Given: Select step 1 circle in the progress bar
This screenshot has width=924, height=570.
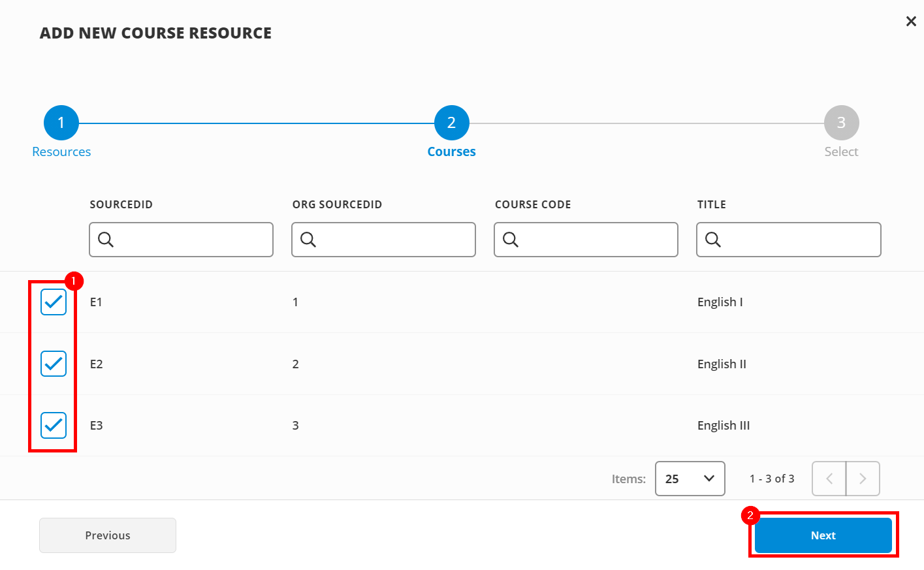Looking at the screenshot, I should [x=61, y=122].
